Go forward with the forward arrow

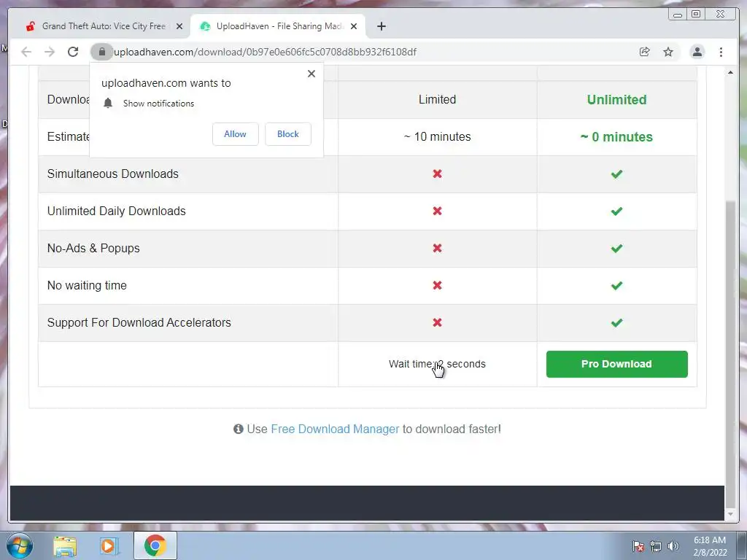50,52
